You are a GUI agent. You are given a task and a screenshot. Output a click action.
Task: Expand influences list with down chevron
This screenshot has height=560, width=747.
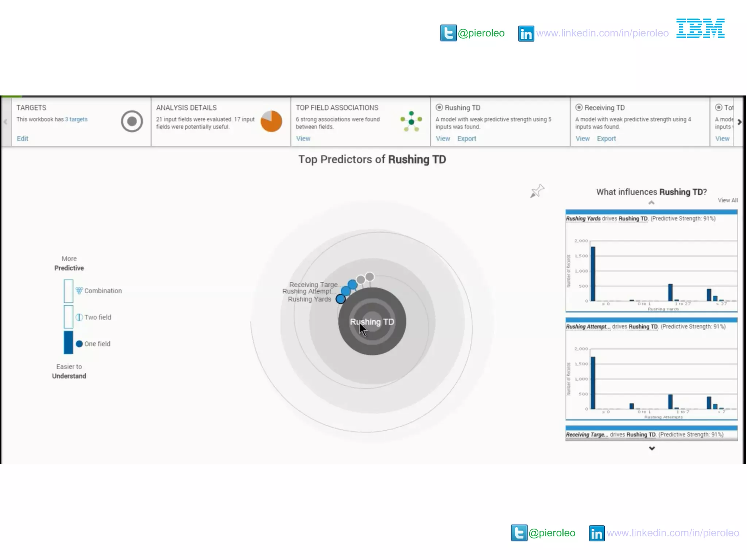pos(652,448)
